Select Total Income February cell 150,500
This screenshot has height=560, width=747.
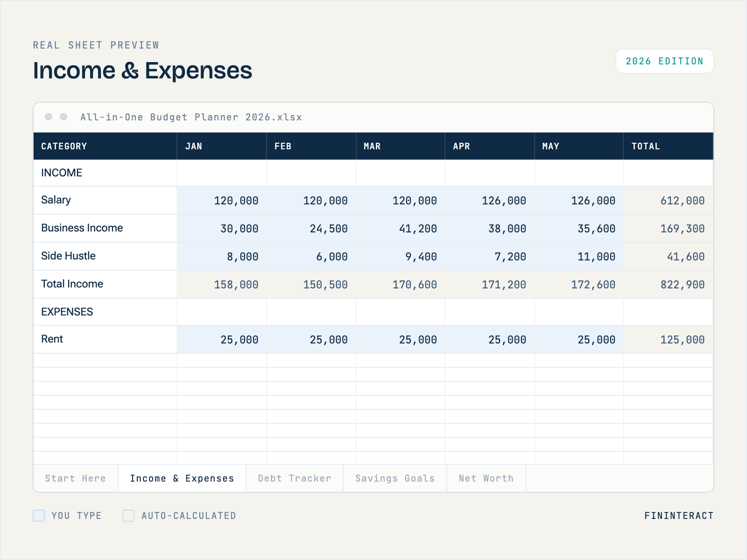tap(311, 284)
